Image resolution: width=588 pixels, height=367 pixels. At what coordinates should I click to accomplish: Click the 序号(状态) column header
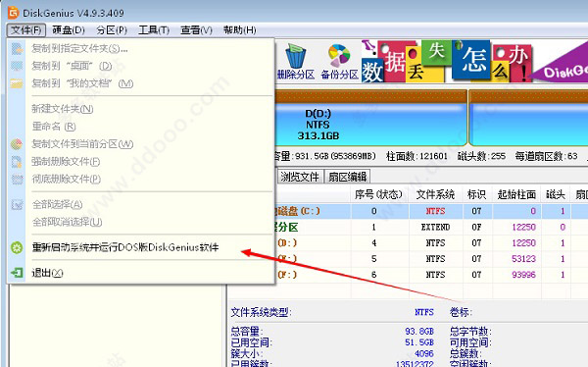click(x=378, y=194)
